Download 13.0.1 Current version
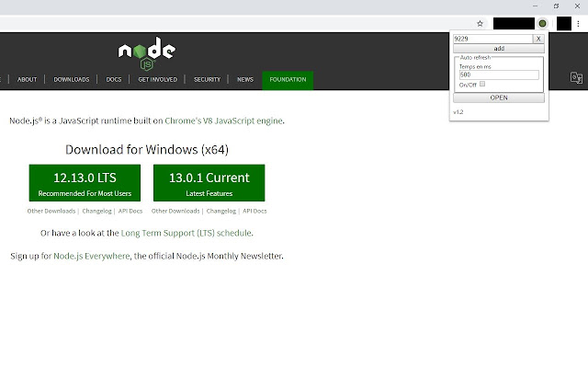 [x=209, y=183]
